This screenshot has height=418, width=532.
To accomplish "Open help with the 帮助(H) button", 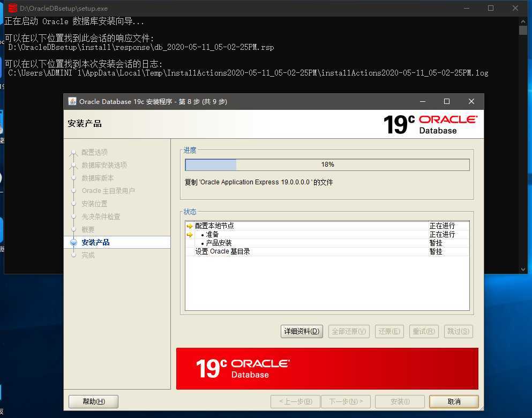I will (94, 401).
